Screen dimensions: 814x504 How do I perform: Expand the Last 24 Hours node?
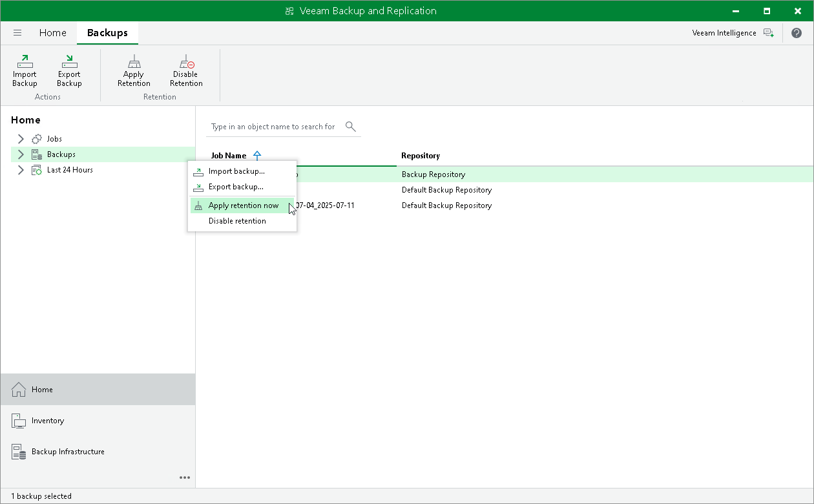pyautogui.click(x=21, y=170)
